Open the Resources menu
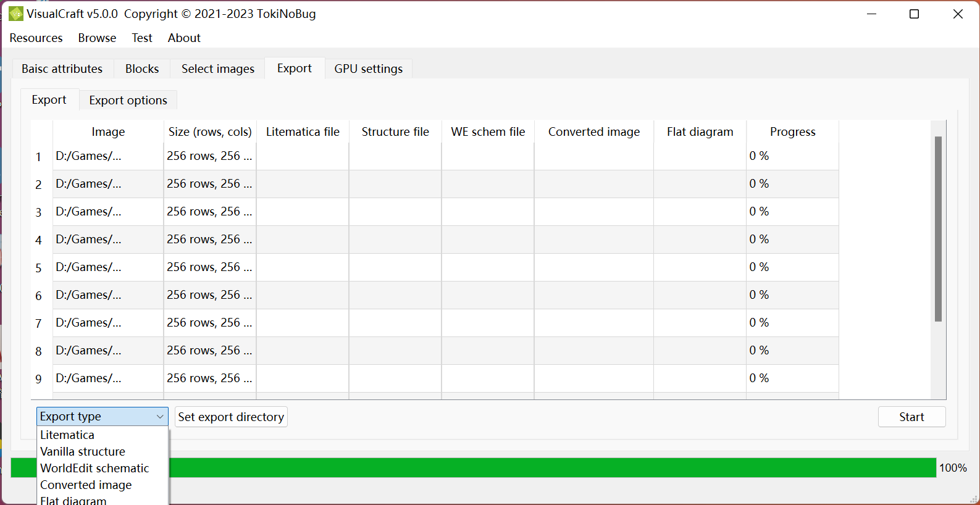This screenshot has width=980, height=505. coord(36,38)
